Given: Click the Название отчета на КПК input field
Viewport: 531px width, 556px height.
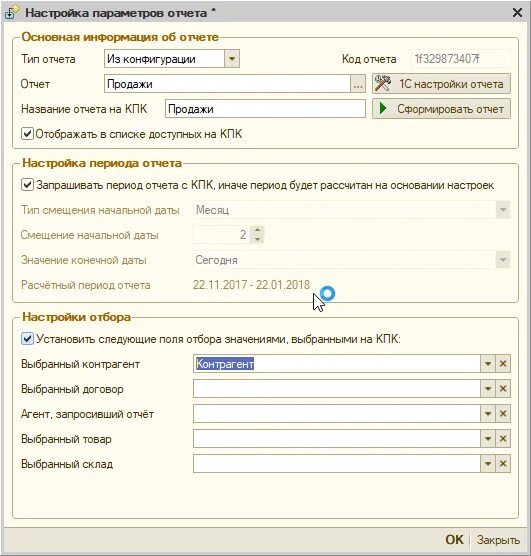Looking at the screenshot, I should coord(265,109).
